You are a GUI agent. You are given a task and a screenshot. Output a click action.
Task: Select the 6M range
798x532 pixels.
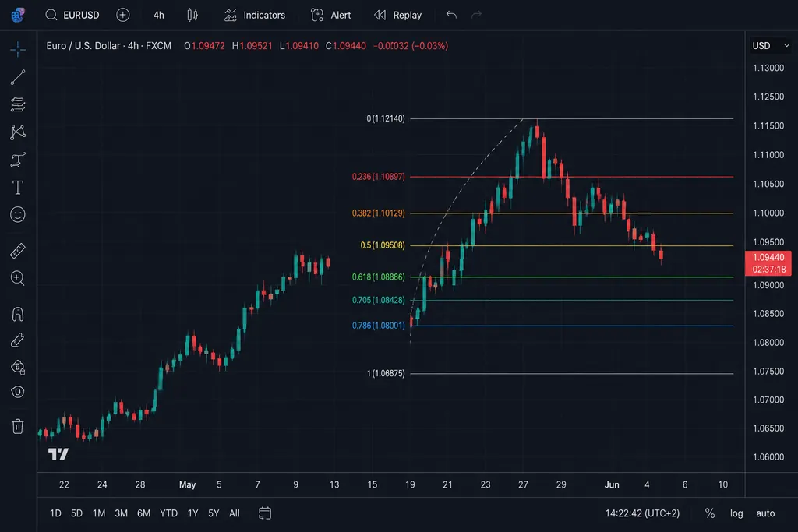(x=143, y=513)
